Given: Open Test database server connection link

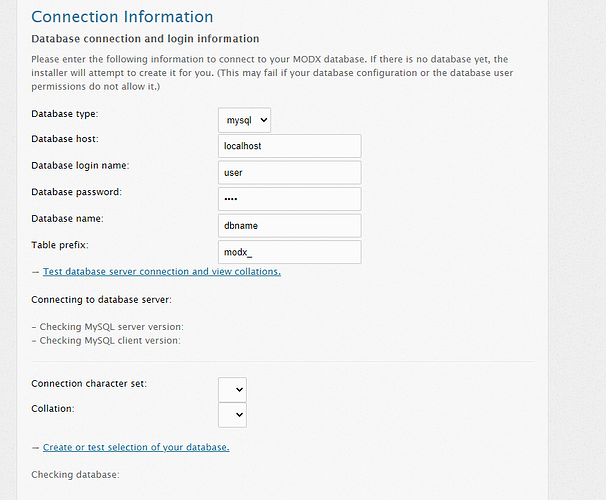Looking at the screenshot, I should pos(162,272).
